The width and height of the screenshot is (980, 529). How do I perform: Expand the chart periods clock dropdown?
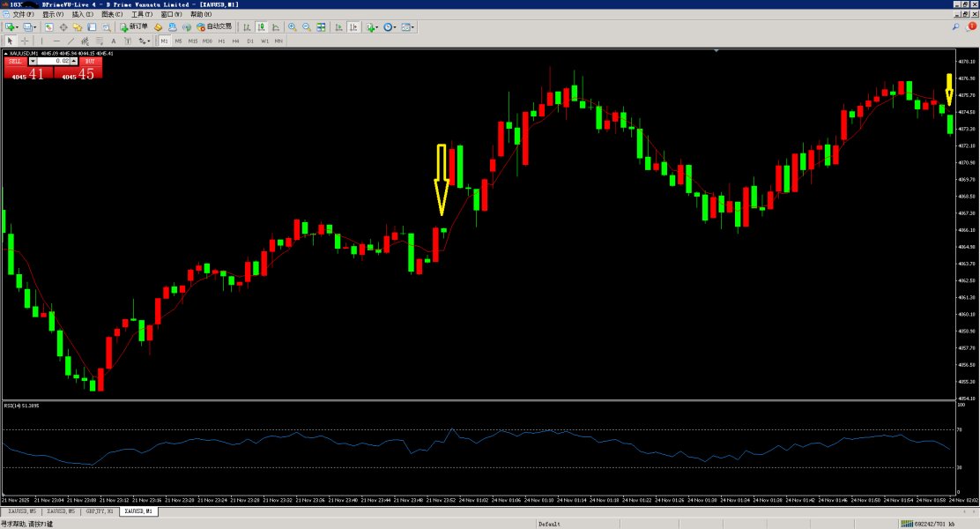pos(390,27)
